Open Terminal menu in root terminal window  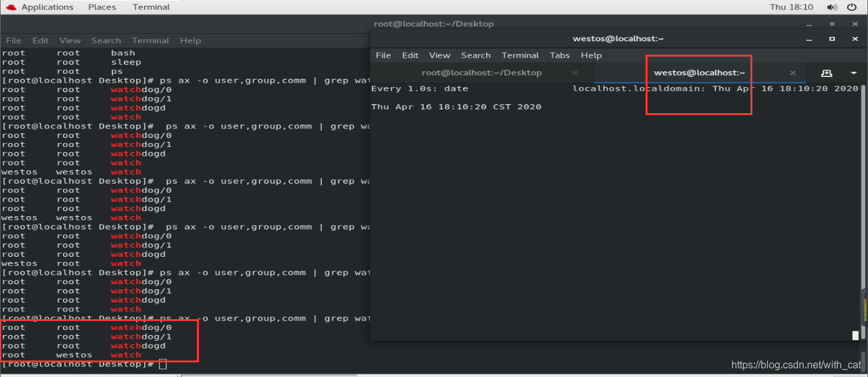pyautogui.click(x=151, y=40)
